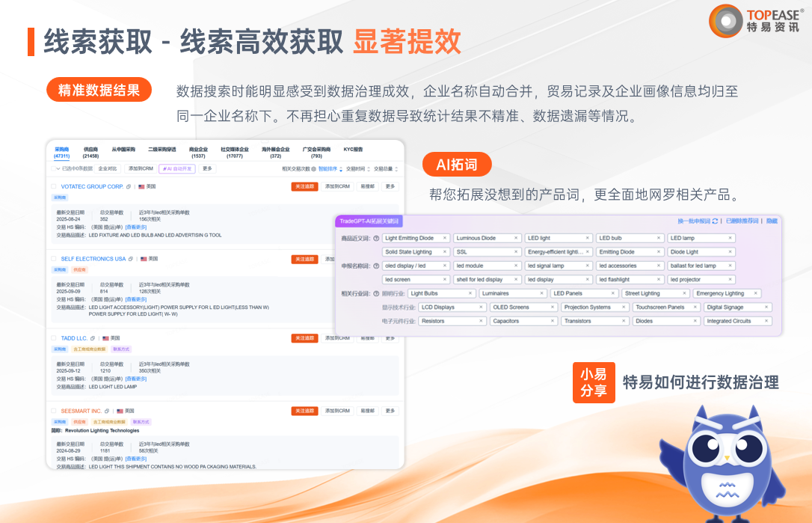Click the 交易时间 sort arrows
This screenshot has height=523, width=812.
point(368,169)
